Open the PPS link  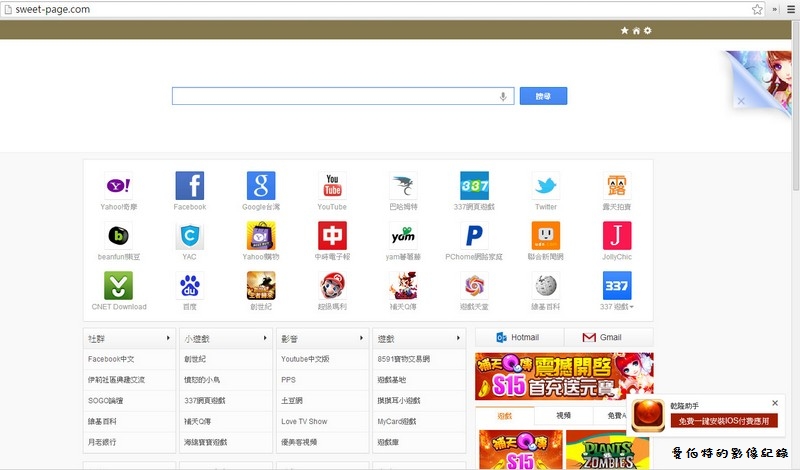point(288,380)
